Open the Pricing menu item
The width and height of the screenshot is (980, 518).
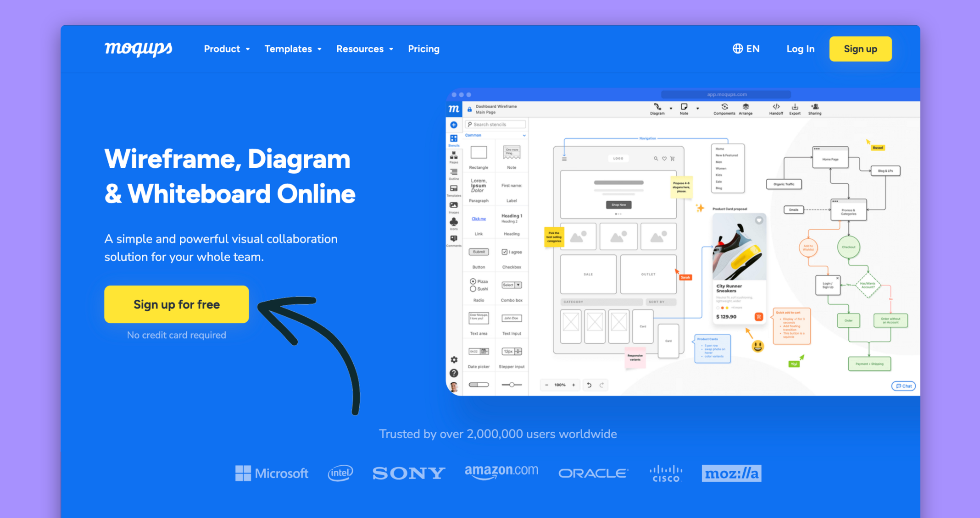pyautogui.click(x=423, y=49)
